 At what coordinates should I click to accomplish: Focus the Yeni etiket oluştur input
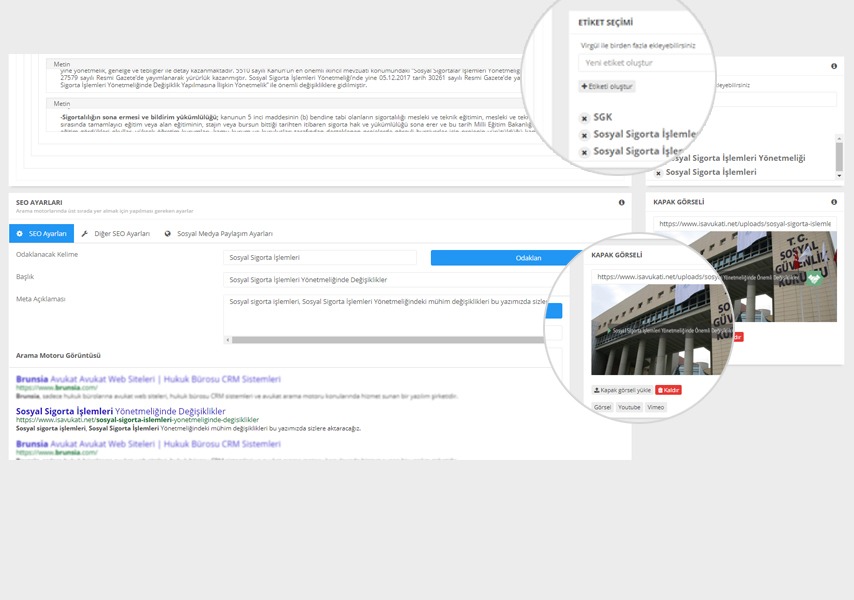(646, 63)
